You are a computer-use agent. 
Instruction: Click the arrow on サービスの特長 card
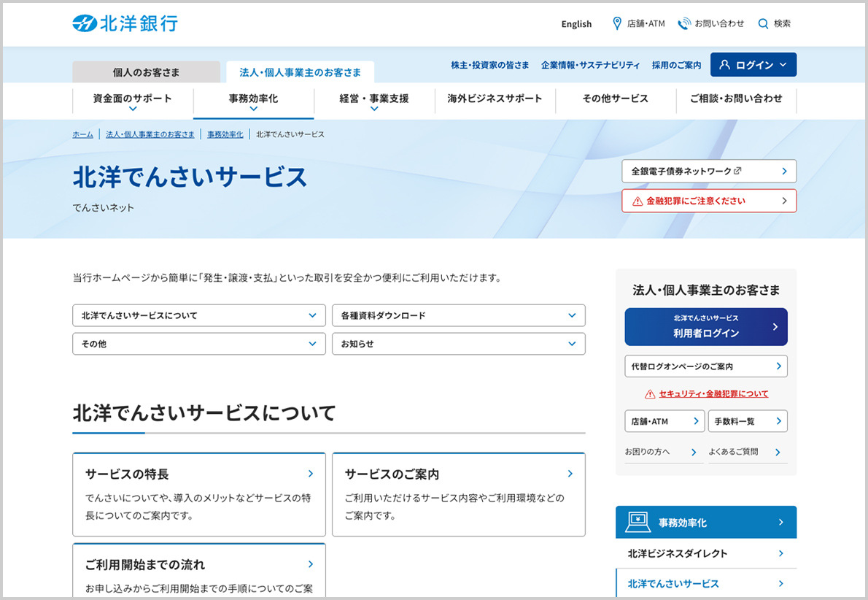click(311, 474)
